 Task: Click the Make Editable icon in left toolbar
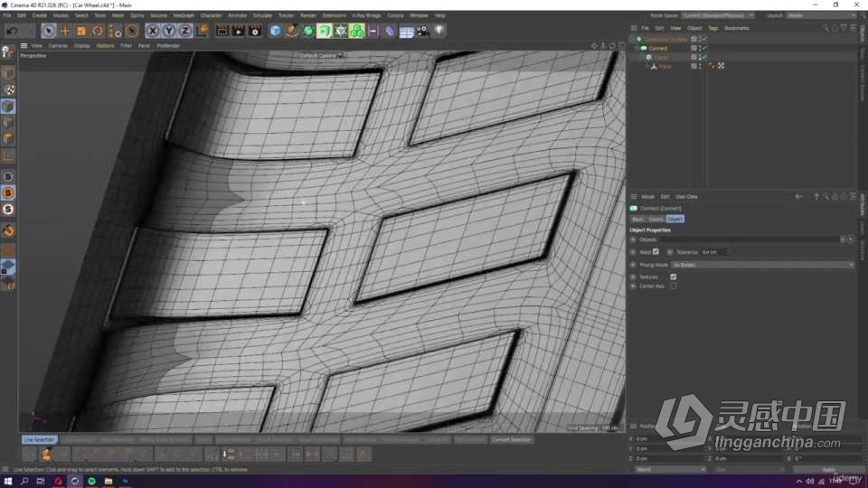(x=8, y=52)
